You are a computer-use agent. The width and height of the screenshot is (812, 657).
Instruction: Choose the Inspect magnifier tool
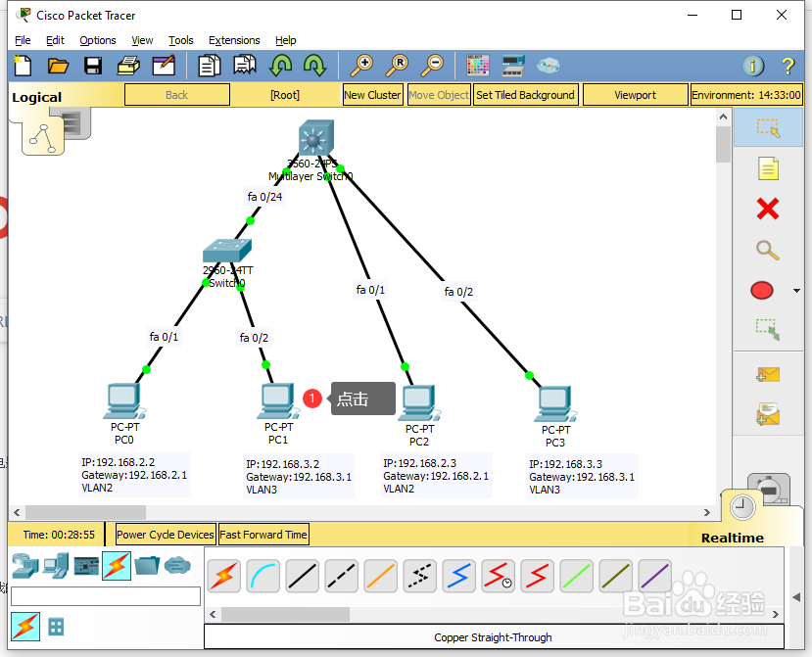click(768, 251)
